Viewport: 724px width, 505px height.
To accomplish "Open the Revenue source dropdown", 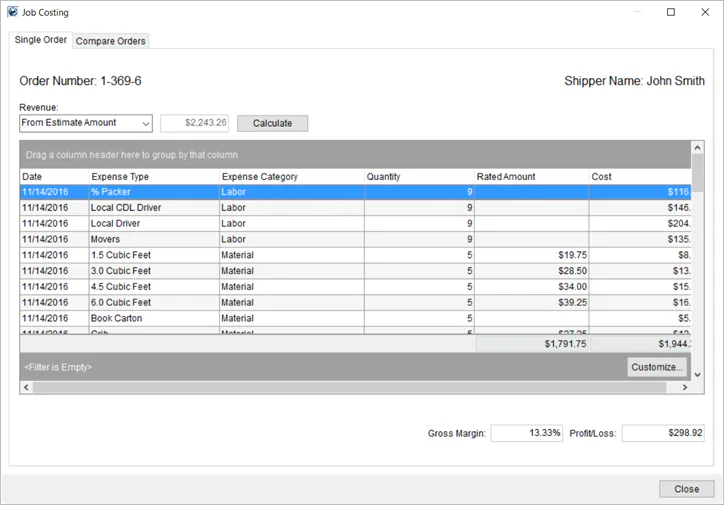I will [x=86, y=123].
